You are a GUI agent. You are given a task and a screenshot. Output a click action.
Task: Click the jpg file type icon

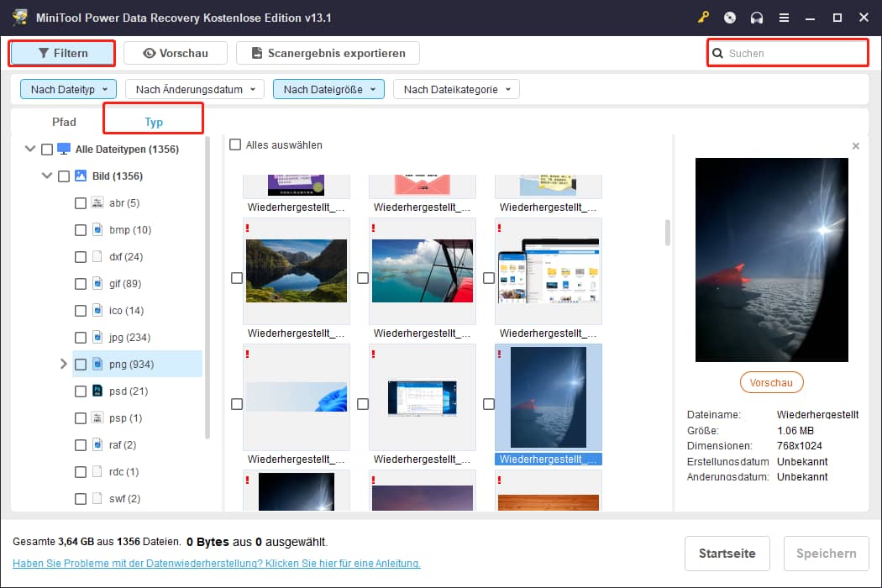(x=97, y=337)
